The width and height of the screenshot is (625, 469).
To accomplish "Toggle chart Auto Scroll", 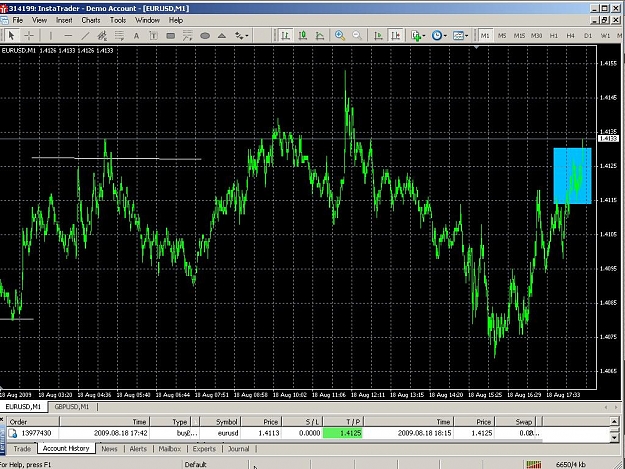I will 378,36.
